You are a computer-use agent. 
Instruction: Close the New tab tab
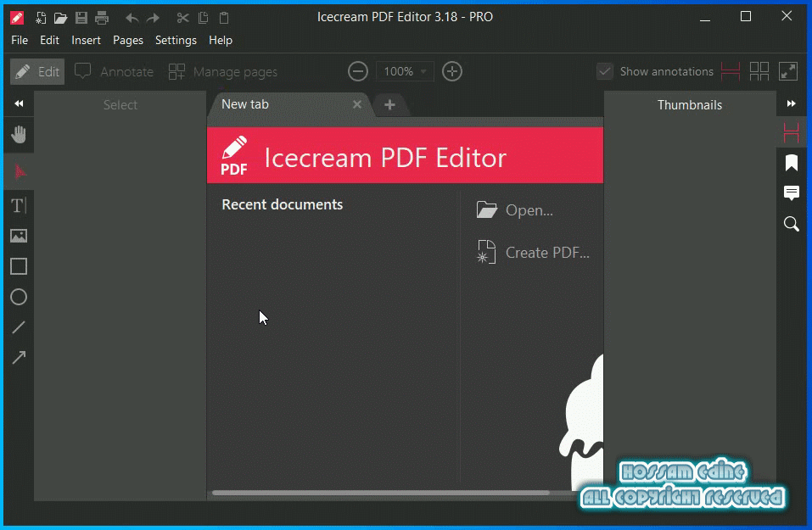357,104
